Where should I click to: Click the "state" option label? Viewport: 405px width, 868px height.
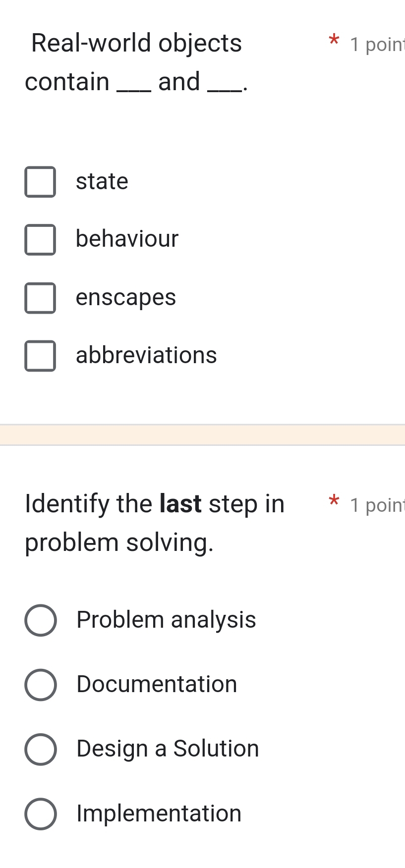102,181
